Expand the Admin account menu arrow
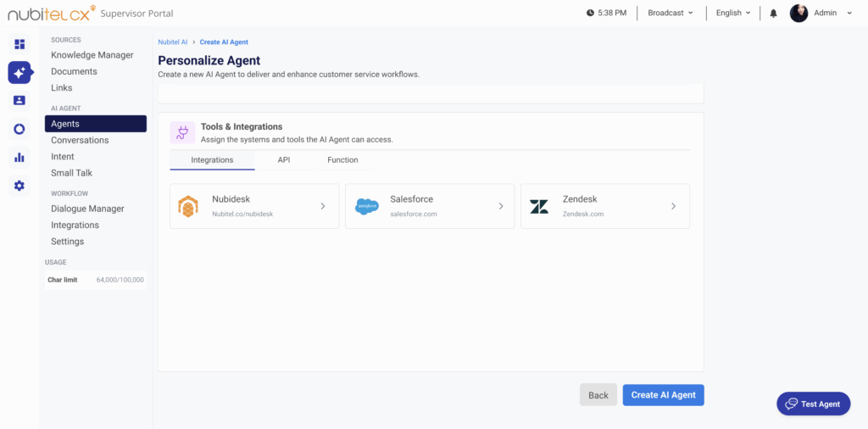 (x=849, y=14)
